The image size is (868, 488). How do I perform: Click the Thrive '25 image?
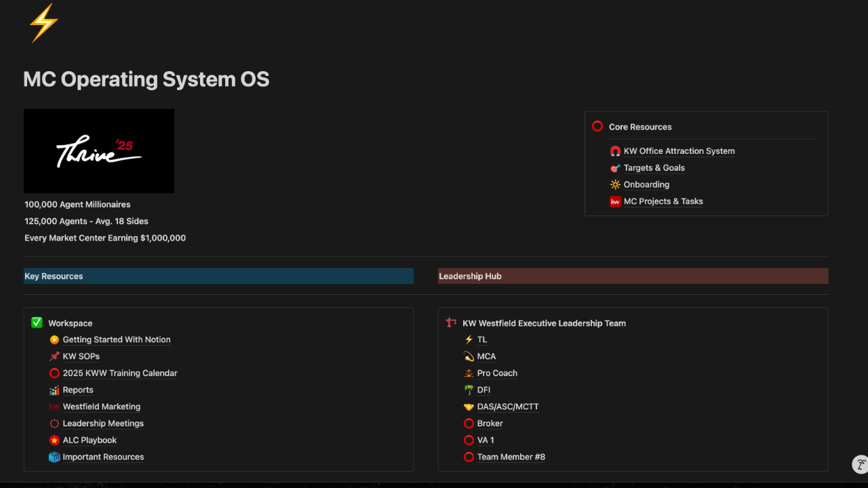[99, 151]
